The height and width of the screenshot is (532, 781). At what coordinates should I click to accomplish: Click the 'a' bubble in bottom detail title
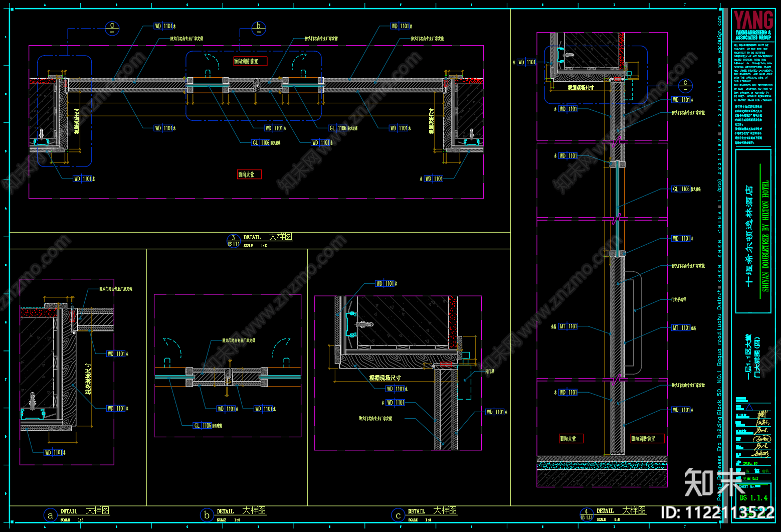50,515
